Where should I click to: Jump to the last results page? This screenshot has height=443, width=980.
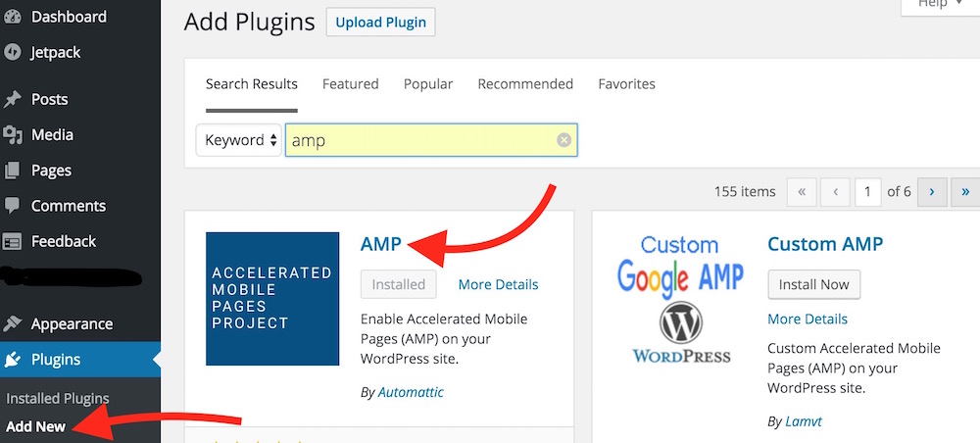pyautogui.click(x=966, y=192)
